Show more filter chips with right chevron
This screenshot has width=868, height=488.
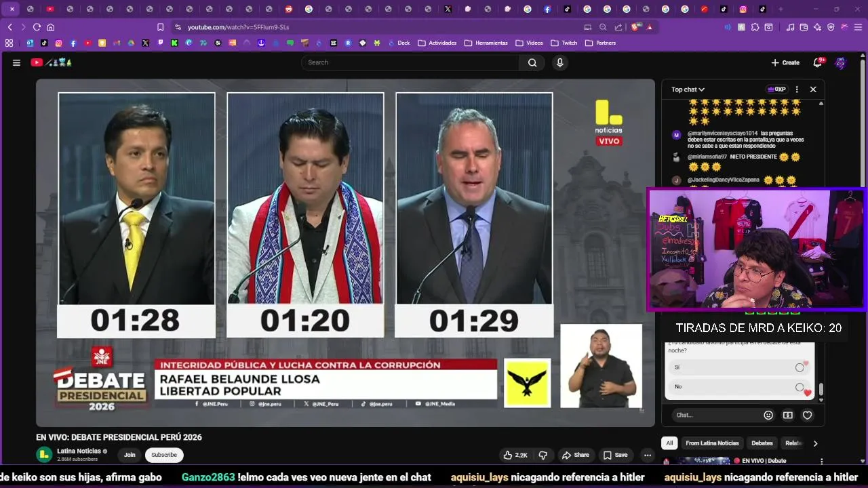[815, 443]
